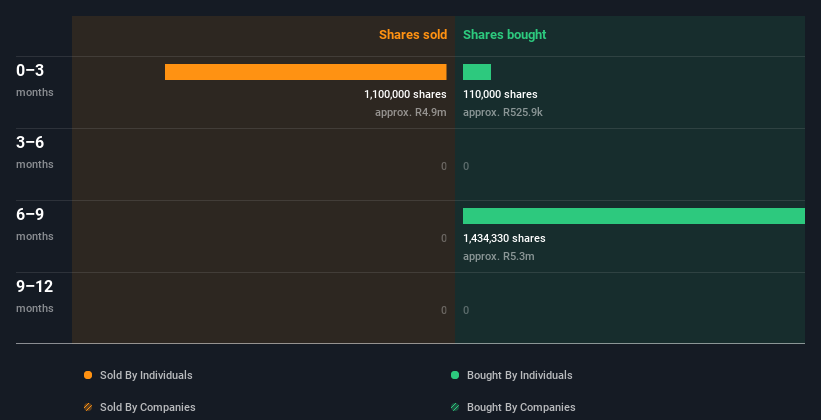
Task: Click the zero bought value in 9–12 months row
Action: [x=466, y=310]
